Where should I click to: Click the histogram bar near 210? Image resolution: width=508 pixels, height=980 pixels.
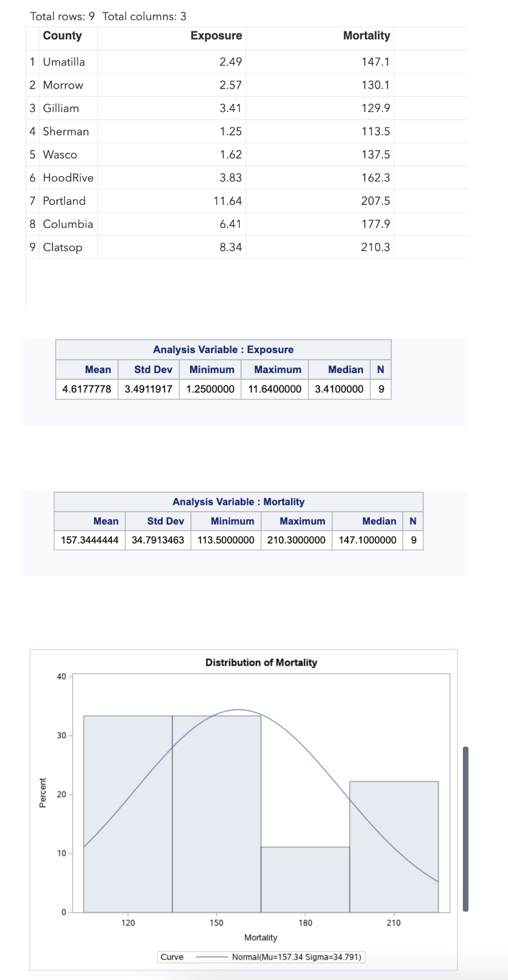pyautogui.click(x=394, y=846)
